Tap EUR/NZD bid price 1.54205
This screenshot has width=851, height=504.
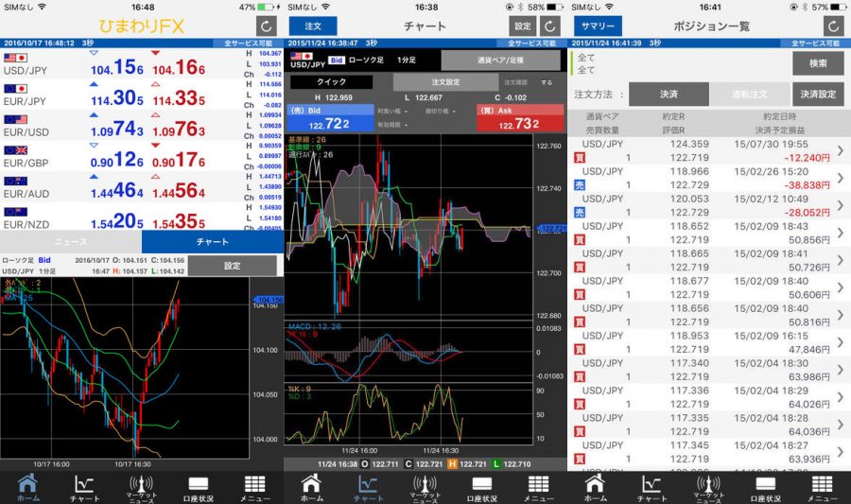pos(117,221)
